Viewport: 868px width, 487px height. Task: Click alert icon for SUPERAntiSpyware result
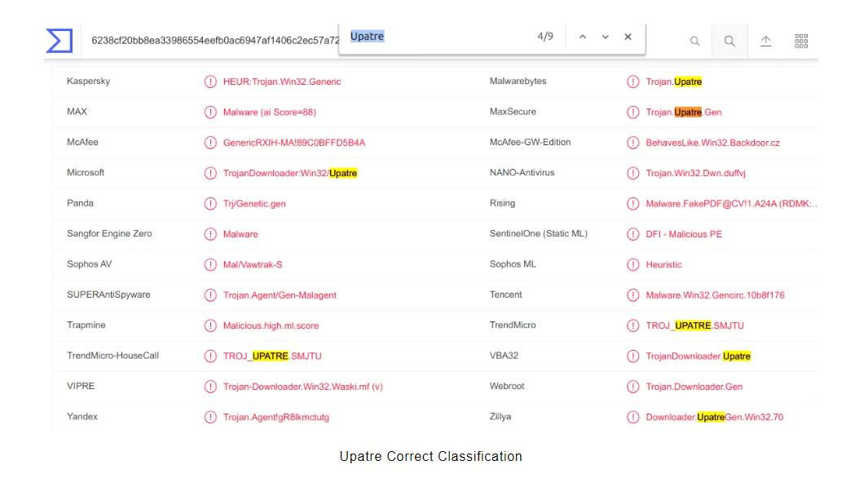(210, 294)
